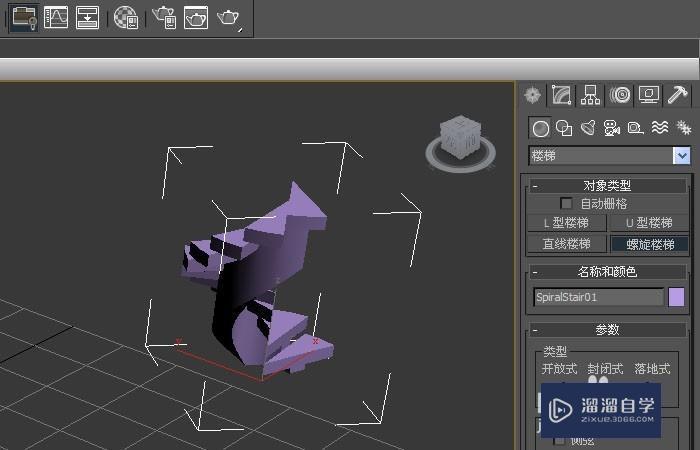The height and width of the screenshot is (450, 700).
Task: Select the Cameras category icon
Action: (612, 128)
